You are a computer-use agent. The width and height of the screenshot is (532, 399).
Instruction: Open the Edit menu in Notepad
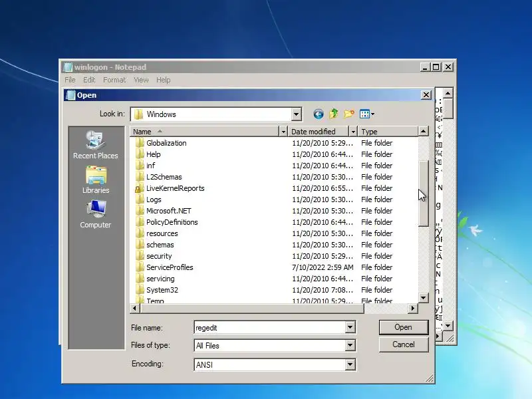pos(89,80)
